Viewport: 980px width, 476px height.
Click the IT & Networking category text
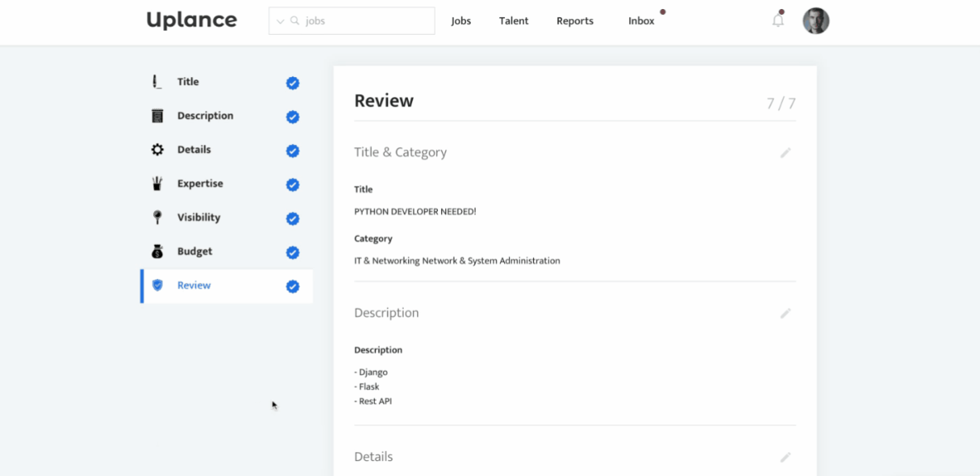(x=457, y=261)
